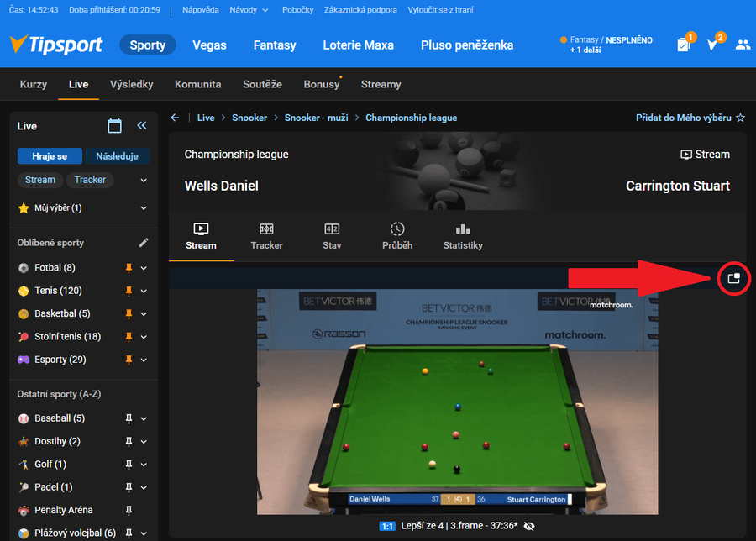Open the Vegas section
The width and height of the screenshot is (756, 541).
(x=209, y=45)
